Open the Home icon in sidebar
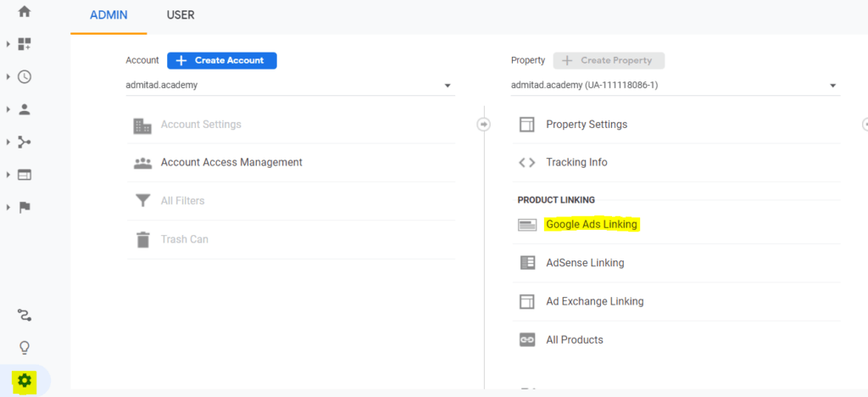This screenshot has width=868, height=397. point(25,11)
